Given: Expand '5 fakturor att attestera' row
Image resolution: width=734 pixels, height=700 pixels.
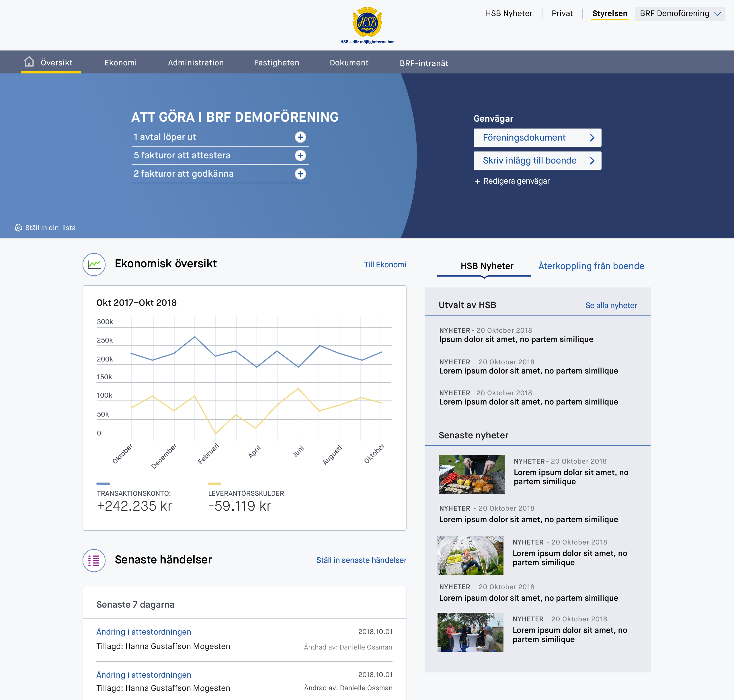Looking at the screenshot, I should [300, 155].
